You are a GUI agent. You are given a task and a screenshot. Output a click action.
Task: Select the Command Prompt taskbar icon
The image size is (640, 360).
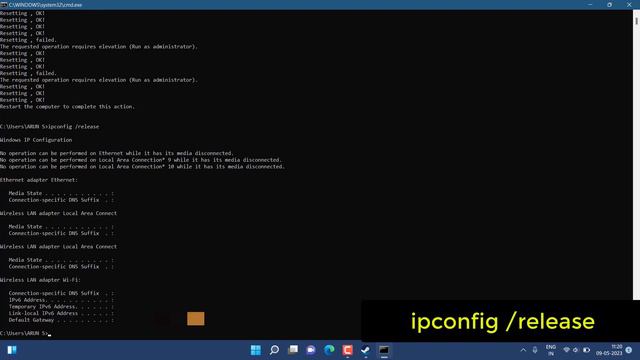pos(384,350)
